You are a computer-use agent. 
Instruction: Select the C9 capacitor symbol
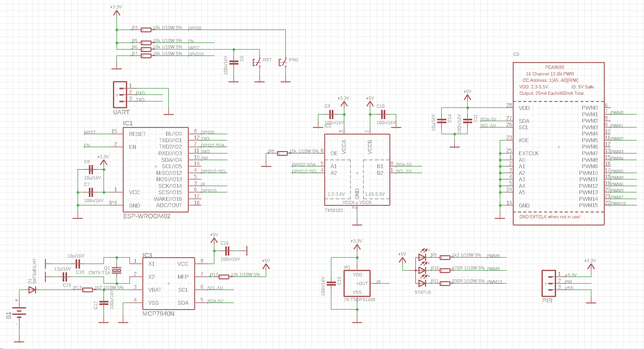point(331,114)
